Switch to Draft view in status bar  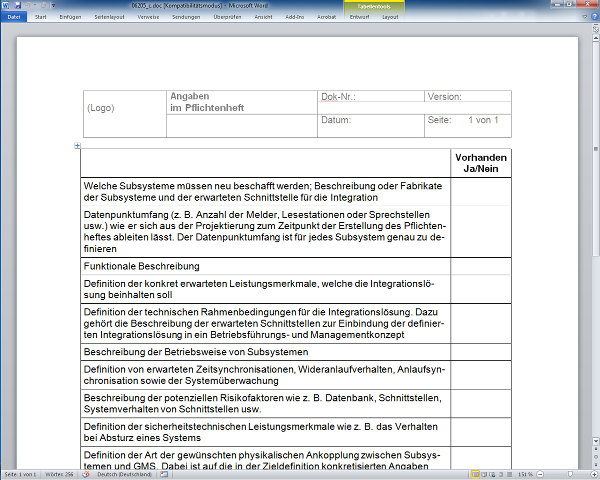tap(507, 473)
